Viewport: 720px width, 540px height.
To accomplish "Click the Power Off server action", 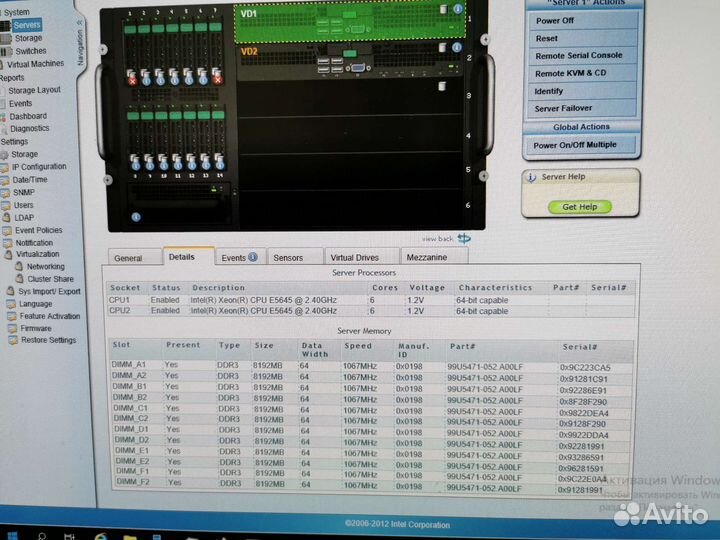I will 555,20.
